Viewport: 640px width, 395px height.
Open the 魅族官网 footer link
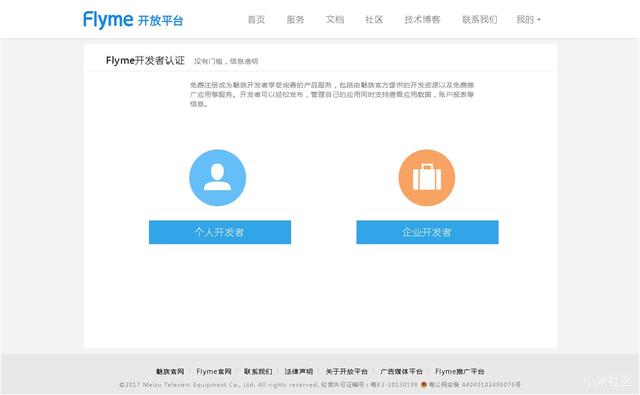pyautogui.click(x=170, y=371)
